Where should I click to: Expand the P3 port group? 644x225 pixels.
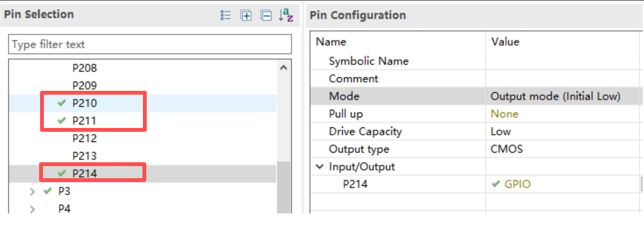click(x=32, y=192)
